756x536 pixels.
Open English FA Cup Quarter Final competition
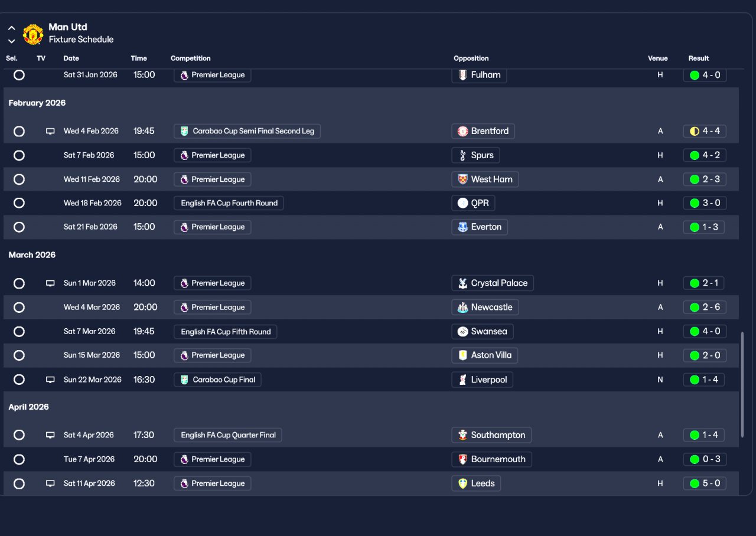coord(228,435)
